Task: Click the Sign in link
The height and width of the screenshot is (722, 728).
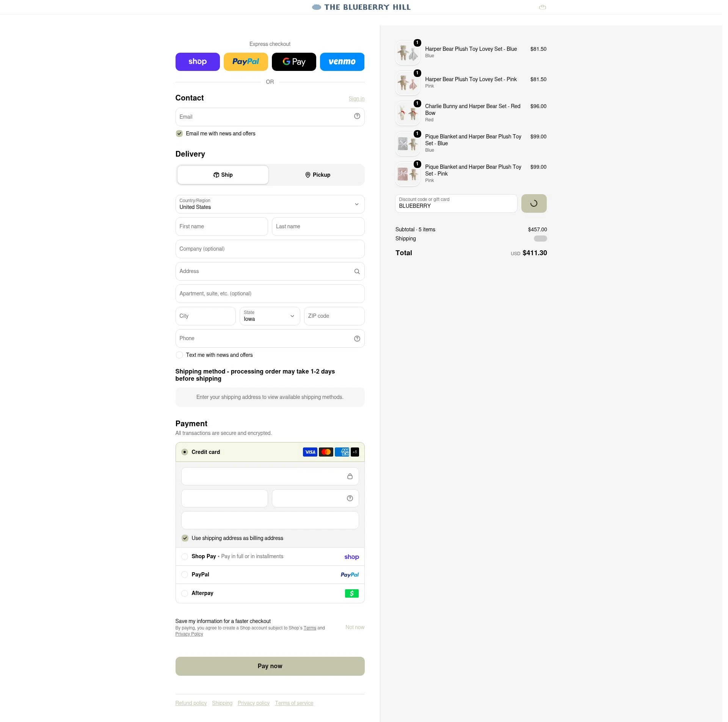Action: [x=356, y=99]
